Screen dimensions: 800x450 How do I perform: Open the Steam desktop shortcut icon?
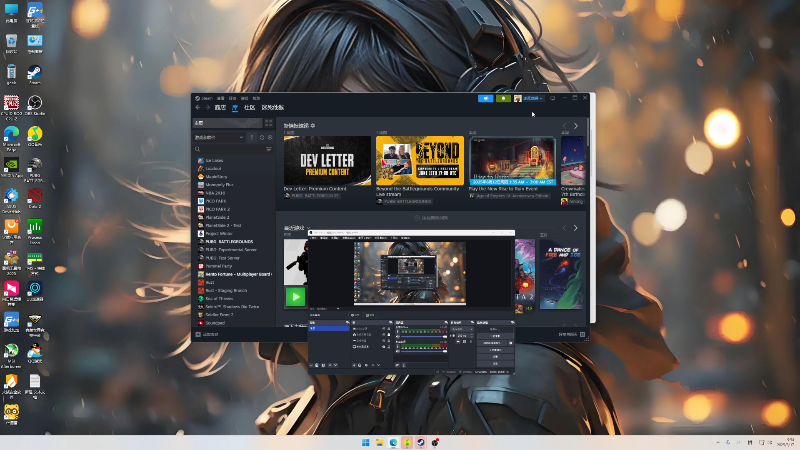click(x=35, y=75)
